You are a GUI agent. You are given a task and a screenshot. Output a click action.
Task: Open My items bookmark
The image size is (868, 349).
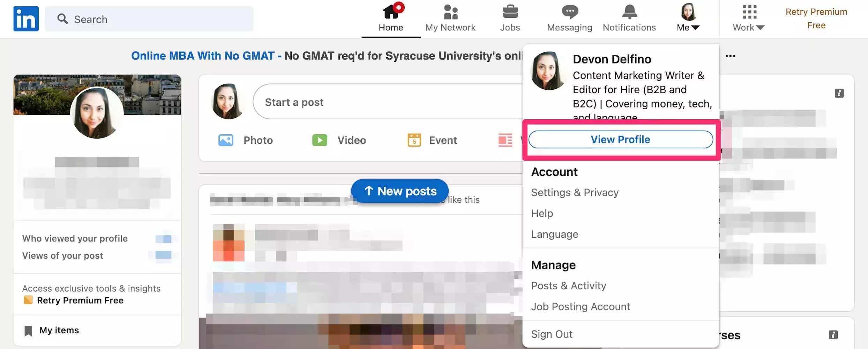(x=52, y=330)
